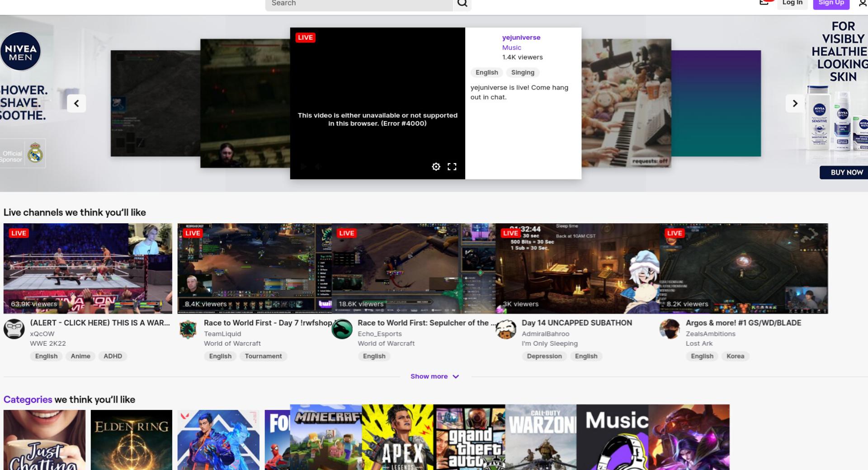Open 'Argos & more! #1 GS/WD/BLADE' title
The width and height of the screenshot is (868, 470).
point(743,323)
